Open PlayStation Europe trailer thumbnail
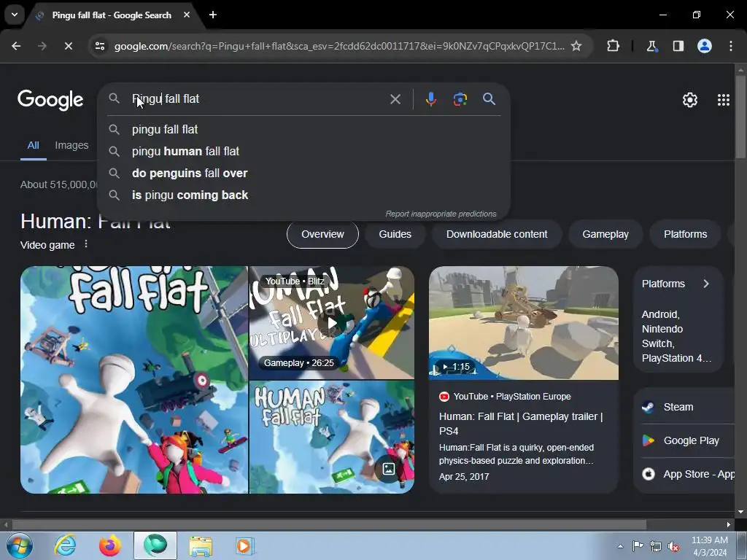747x560 pixels. 524,323
